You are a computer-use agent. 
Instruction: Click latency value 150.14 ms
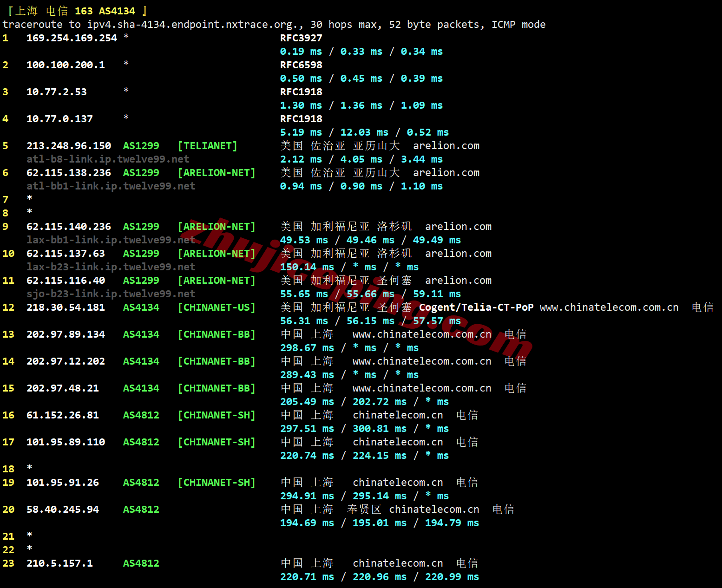pos(307,267)
